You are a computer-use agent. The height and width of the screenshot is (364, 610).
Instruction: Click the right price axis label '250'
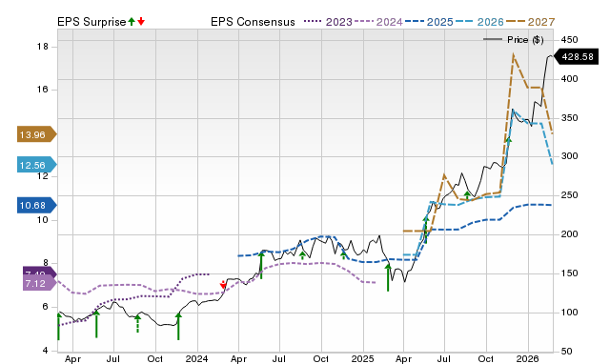coord(570,194)
